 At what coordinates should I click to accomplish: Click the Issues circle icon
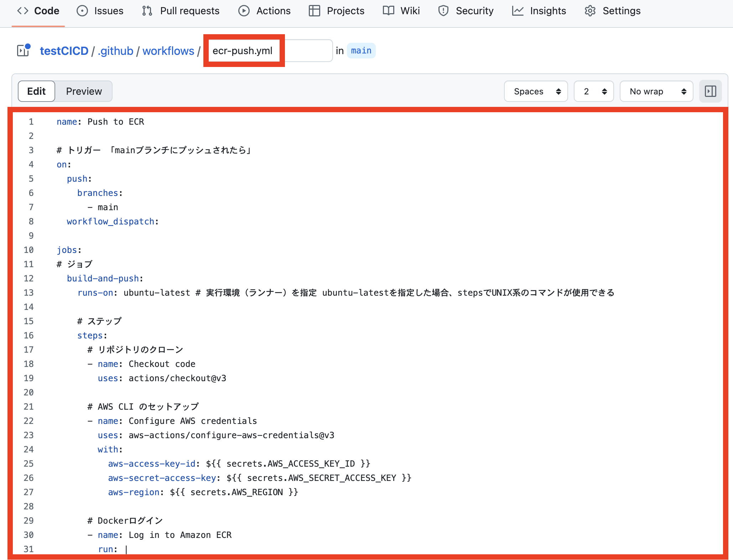82,11
